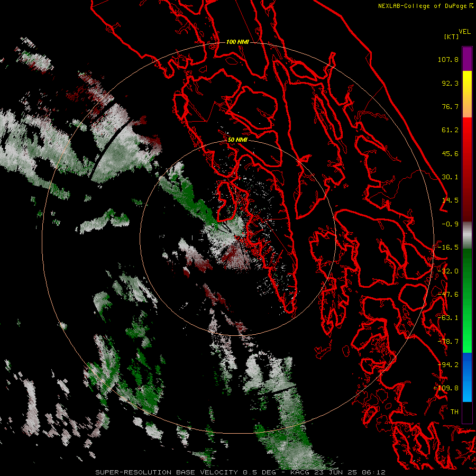Click the 14.5 velocity scale value

coord(450,200)
